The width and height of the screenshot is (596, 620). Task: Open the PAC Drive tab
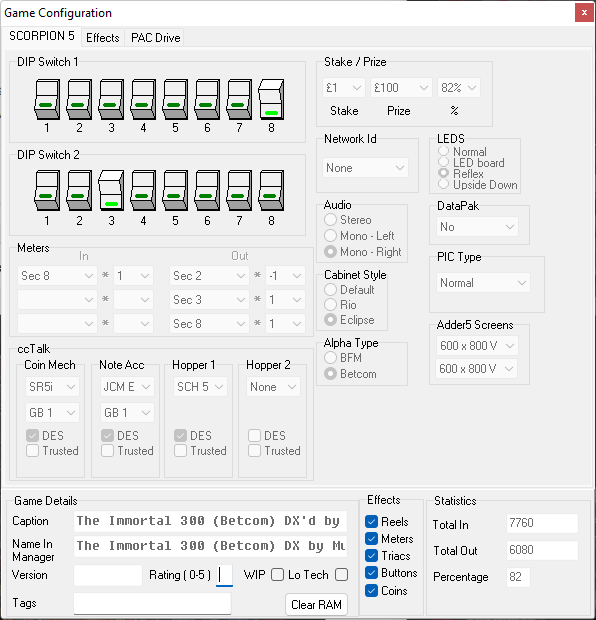point(155,38)
